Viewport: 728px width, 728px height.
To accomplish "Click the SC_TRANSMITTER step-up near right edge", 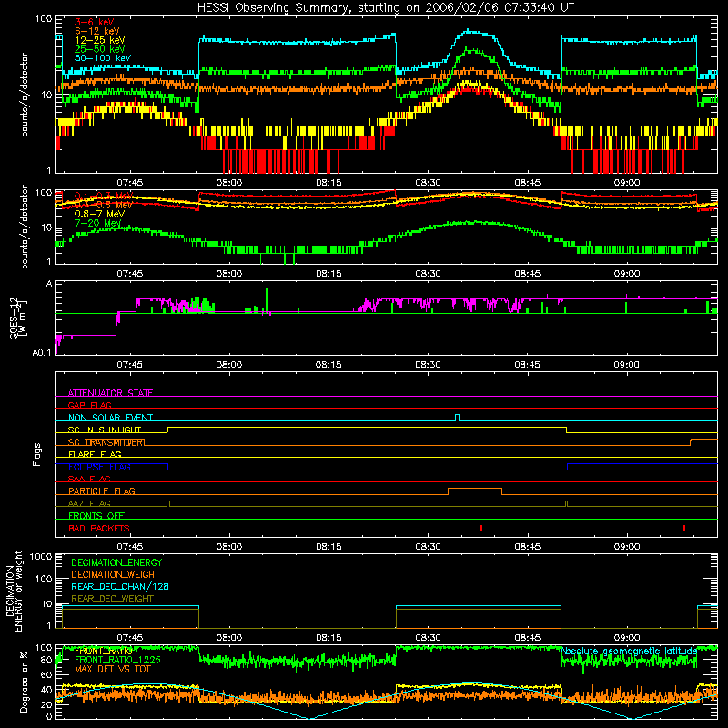I will 691,442.
